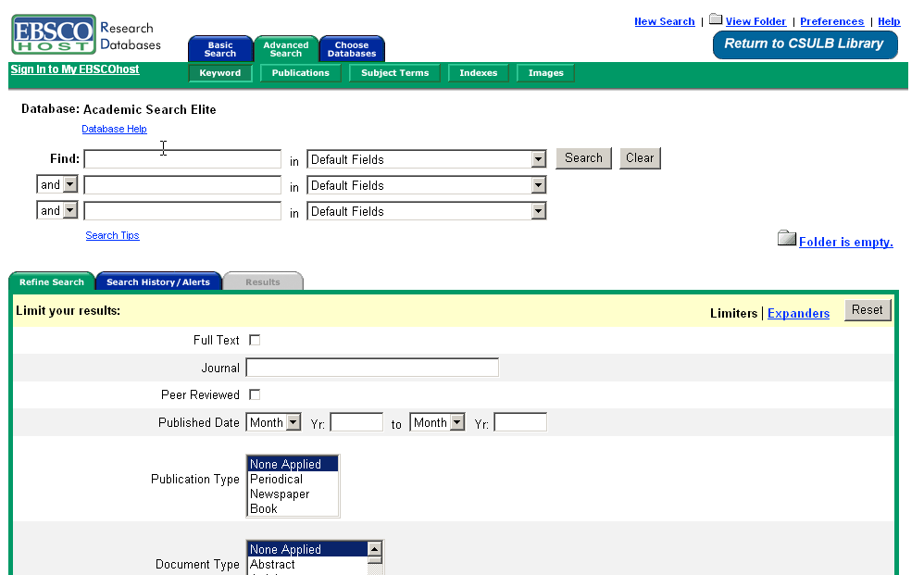Open the ending Month dropdown
This screenshot has height=575, width=924.
tap(437, 422)
